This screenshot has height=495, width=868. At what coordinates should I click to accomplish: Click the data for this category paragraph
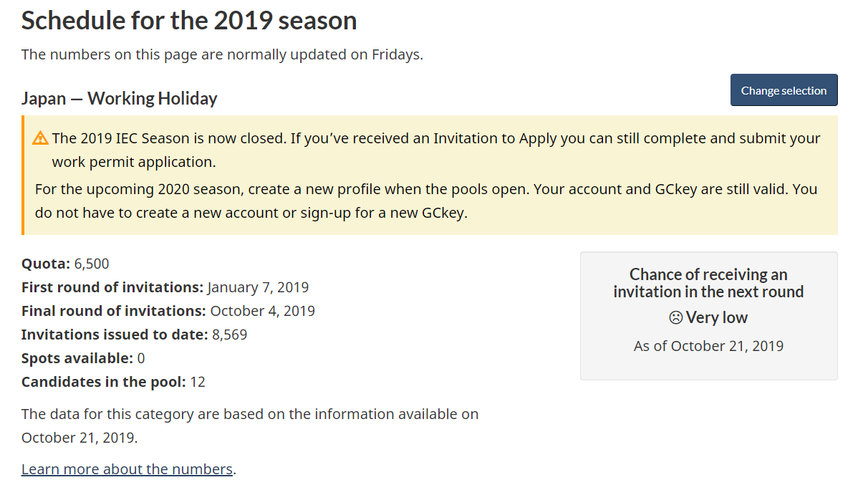point(250,426)
